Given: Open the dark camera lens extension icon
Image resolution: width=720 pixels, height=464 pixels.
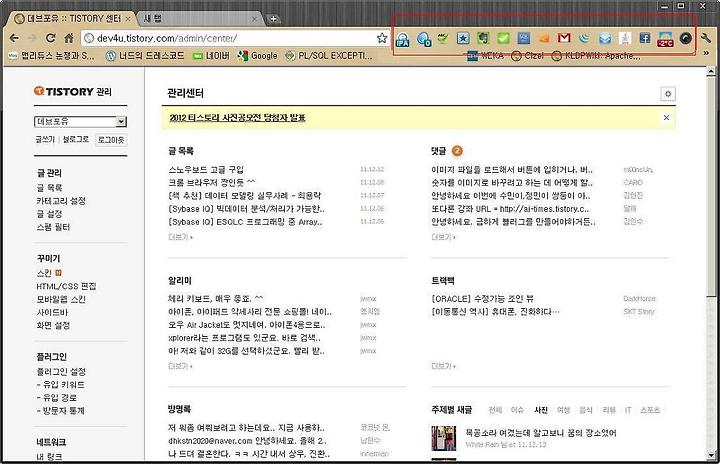Looking at the screenshot, I should [x=686, y=39].
